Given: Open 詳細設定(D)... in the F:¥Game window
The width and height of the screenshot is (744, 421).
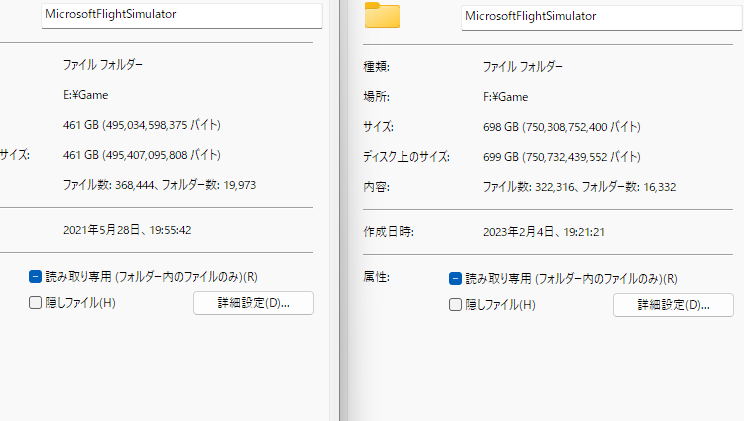Looking at the screenshot, I should coord(673,305).
